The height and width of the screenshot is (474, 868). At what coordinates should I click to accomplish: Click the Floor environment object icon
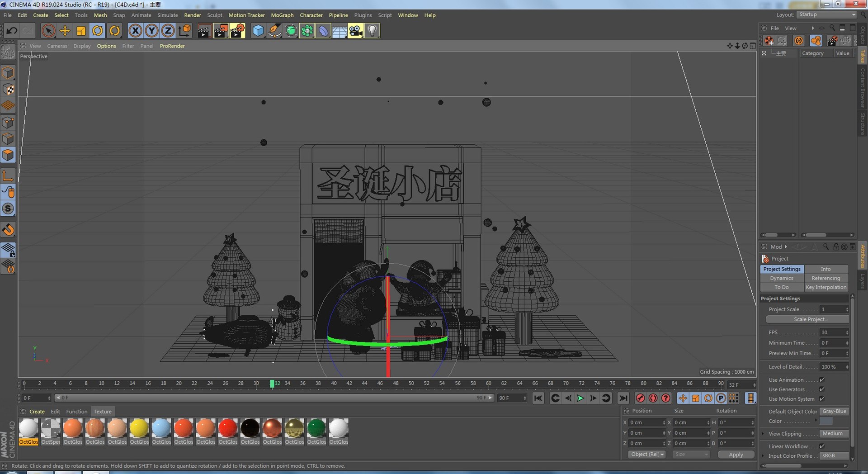(340, 31)
